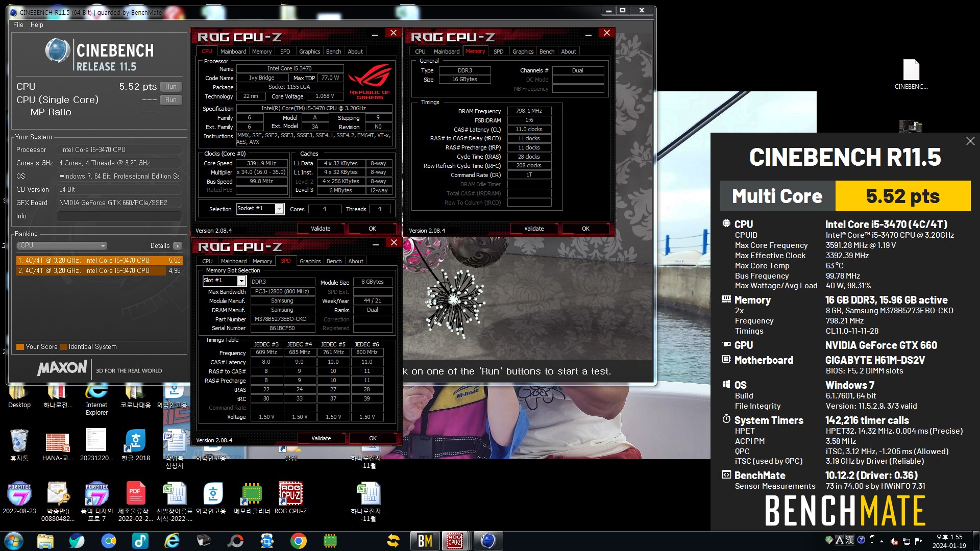This screenshot has width=980, height=551.
Task: Select second ranking row with score 4.96
Action: 99,270
